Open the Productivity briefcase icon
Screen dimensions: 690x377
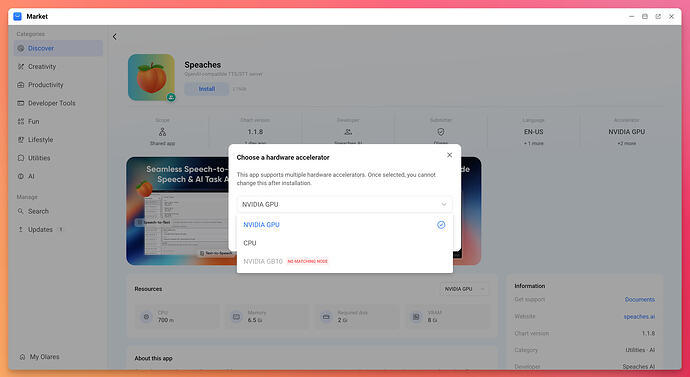pos(21,85)
